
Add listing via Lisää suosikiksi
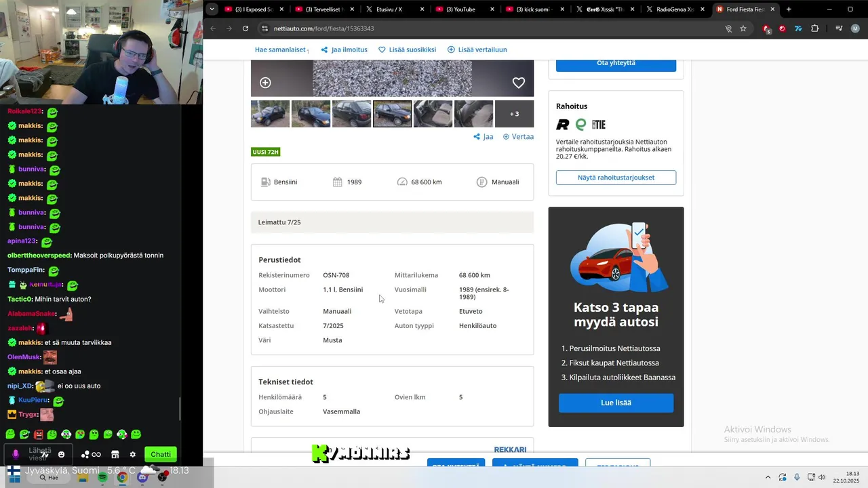pos(407,49)
